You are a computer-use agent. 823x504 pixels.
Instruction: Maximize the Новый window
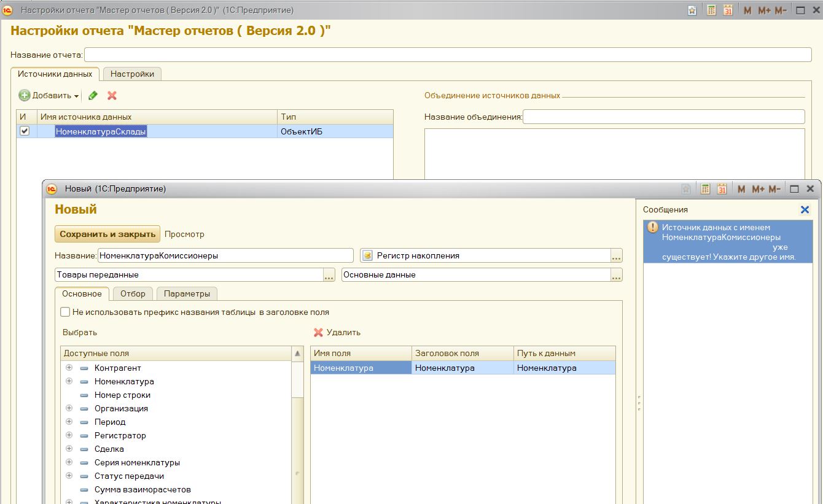point(794,189)
